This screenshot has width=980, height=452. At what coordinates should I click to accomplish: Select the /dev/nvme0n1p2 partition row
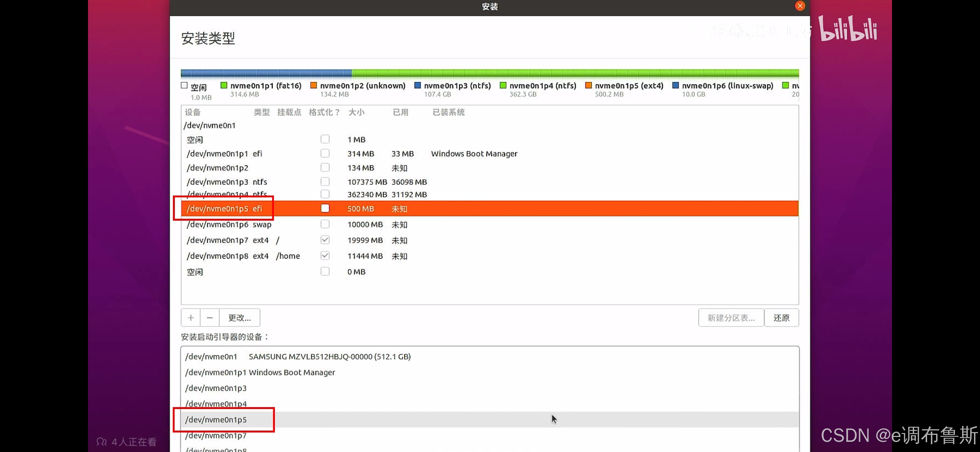pyautogui.click(x=490, y=167)
